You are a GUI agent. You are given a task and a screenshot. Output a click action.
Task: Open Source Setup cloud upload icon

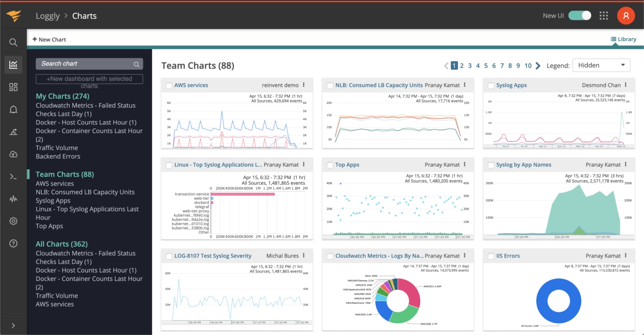(13, 154)
